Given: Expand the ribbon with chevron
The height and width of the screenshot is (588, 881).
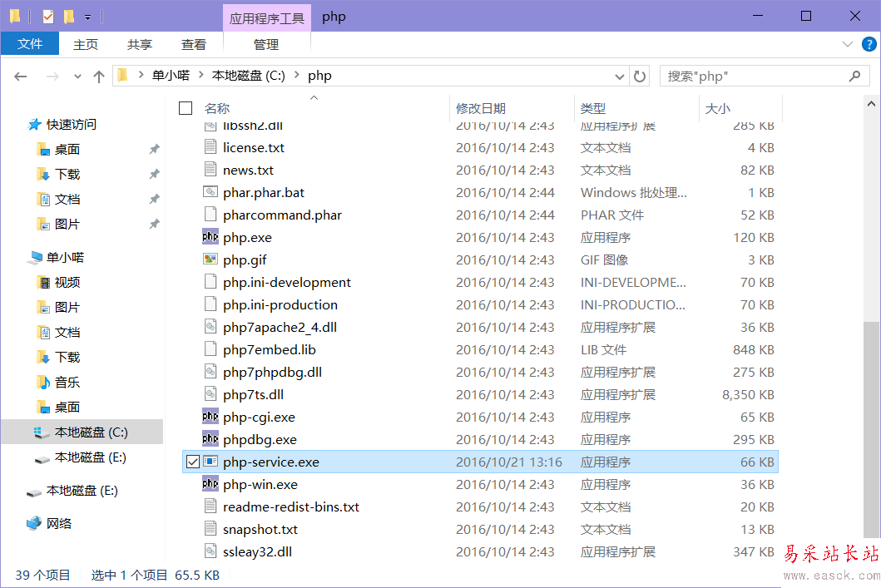Looking at the screenshot, I should point(848,44).
